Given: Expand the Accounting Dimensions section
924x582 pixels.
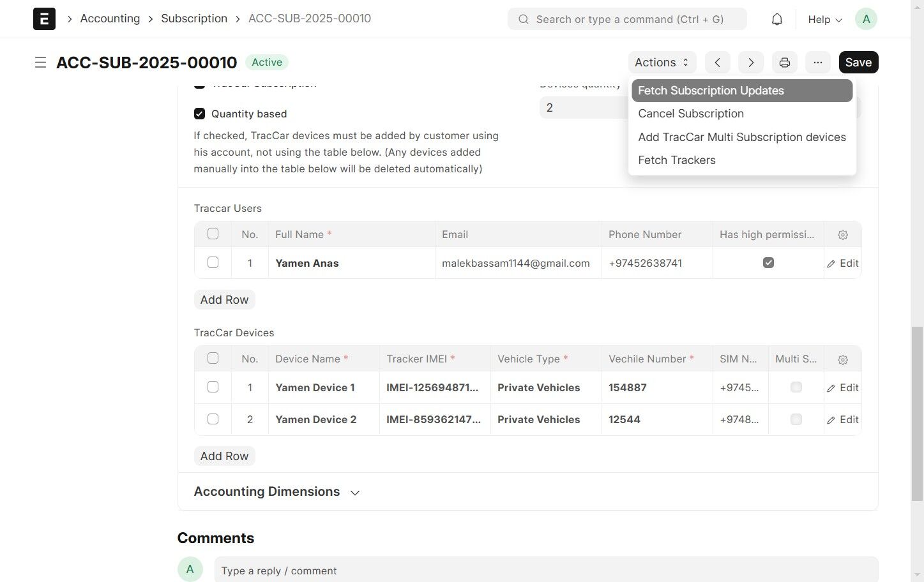Looking at the screenshot, I should click(x=277, y=492).
